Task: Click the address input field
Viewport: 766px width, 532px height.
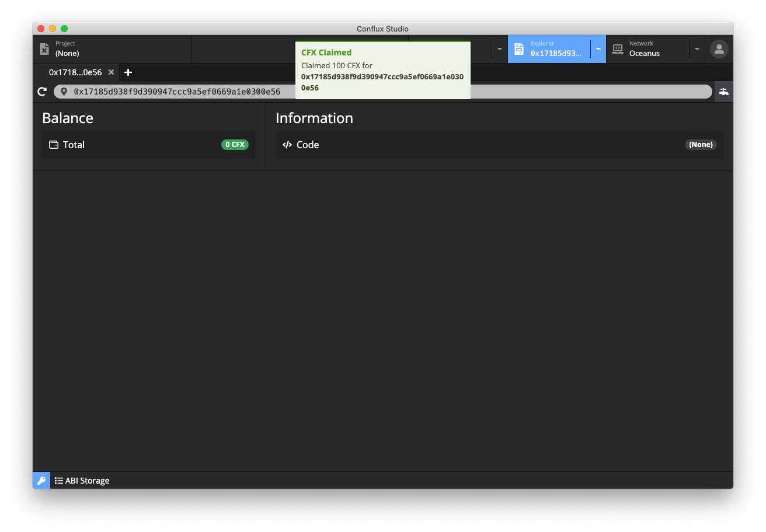Action: [383, 92]
